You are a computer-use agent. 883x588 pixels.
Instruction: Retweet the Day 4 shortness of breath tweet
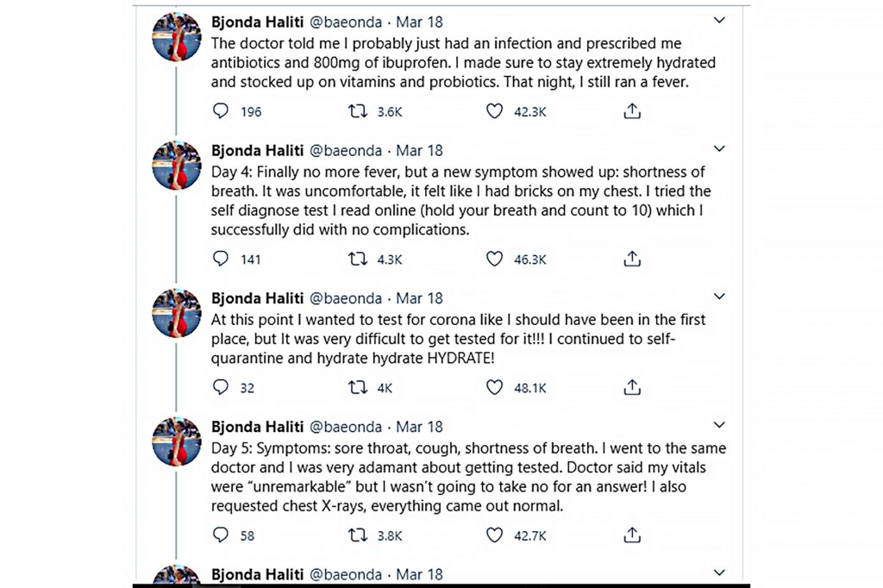pyautogui.click(x=358, y=259)
